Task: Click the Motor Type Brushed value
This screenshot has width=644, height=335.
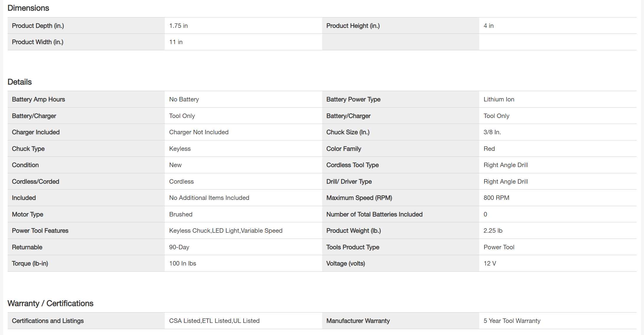Action: [181, 214]
